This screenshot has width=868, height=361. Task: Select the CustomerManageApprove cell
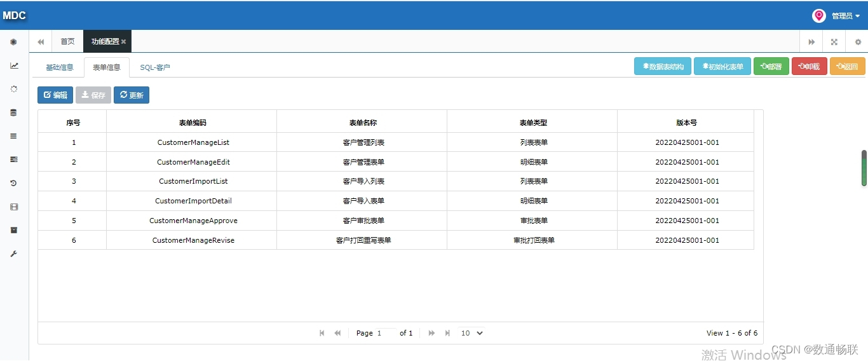click(x=193, y=221)
